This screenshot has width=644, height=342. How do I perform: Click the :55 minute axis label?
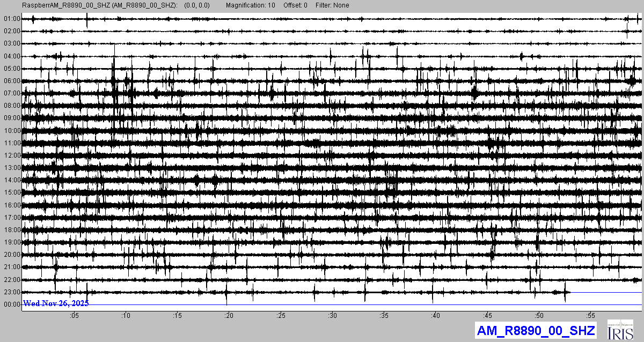tap(591, 316)
